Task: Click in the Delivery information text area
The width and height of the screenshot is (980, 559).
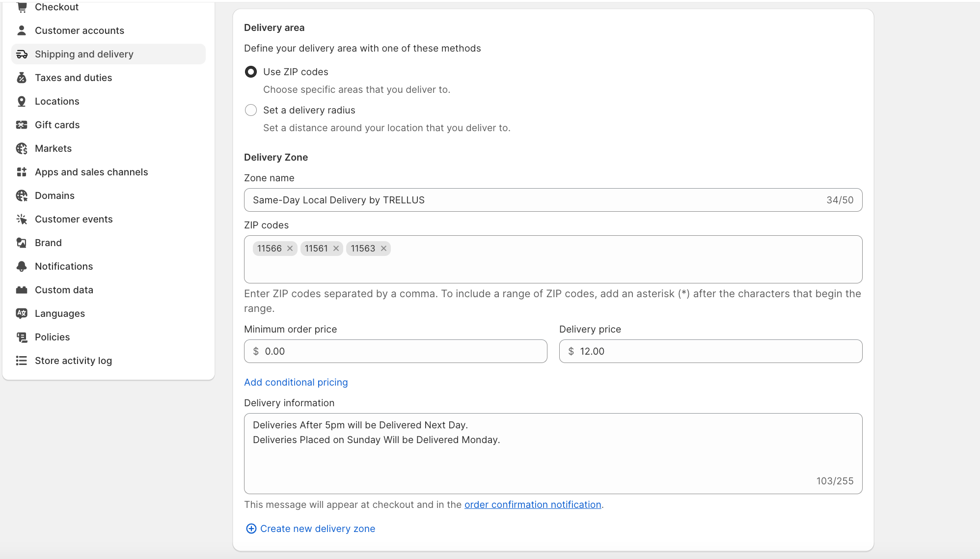Action: point(553,453)
